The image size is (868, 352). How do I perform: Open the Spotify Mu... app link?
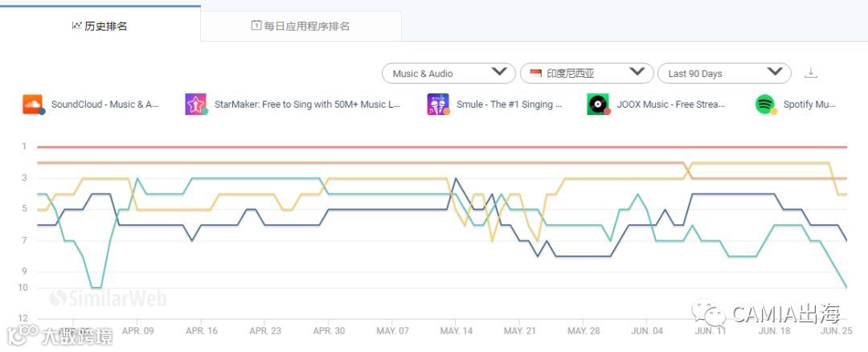tap(809, 104)
